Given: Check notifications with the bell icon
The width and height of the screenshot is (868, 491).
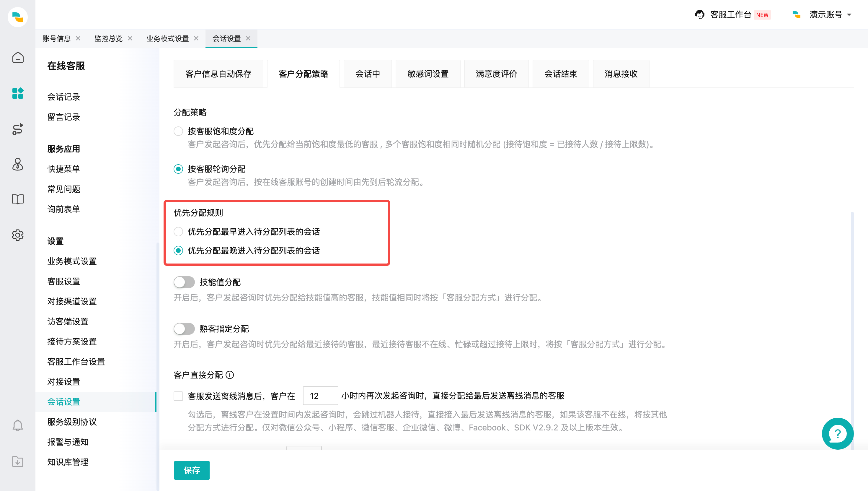Looking at the screenshot, I should point(17,425).
